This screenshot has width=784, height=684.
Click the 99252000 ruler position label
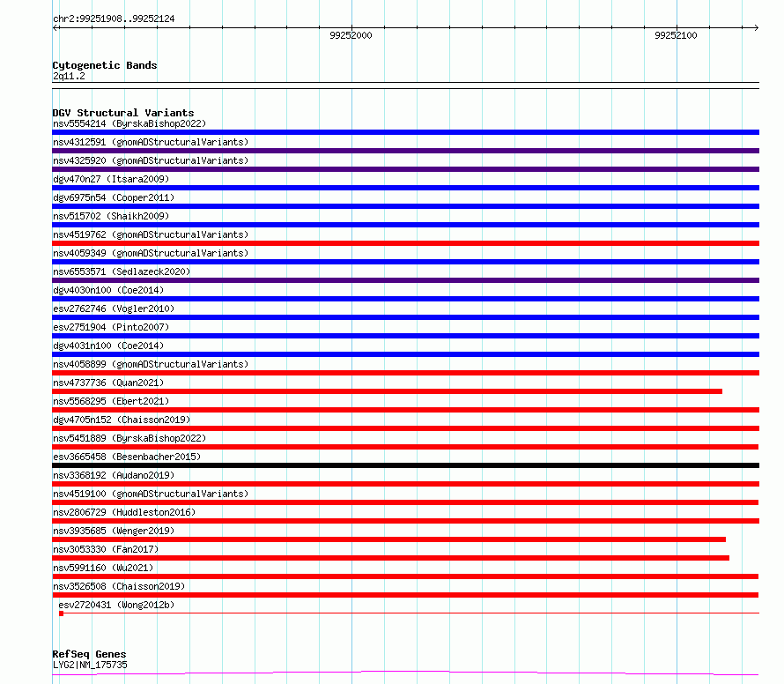351,35
